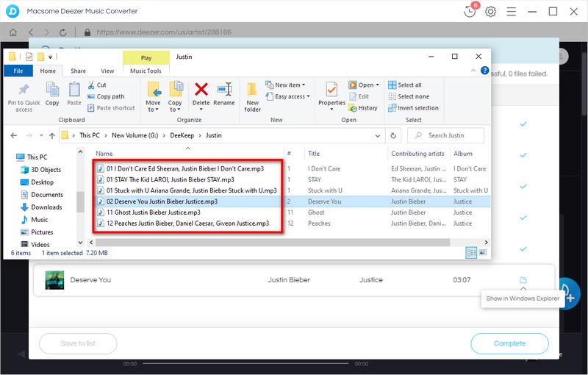Click Select none in ribbon

pos(409,96)
